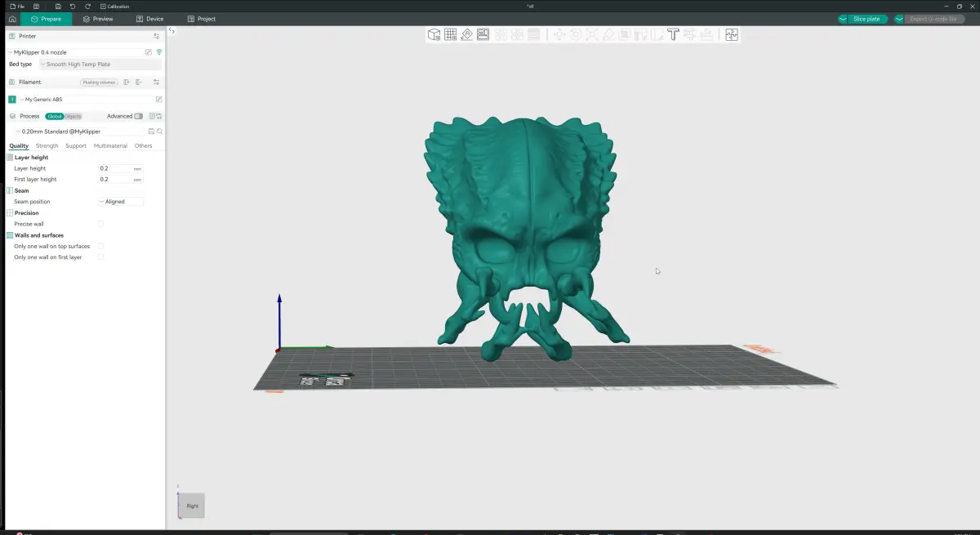Toggle the Advanced settings switch
980x535 pixels.
pos(138,117)
